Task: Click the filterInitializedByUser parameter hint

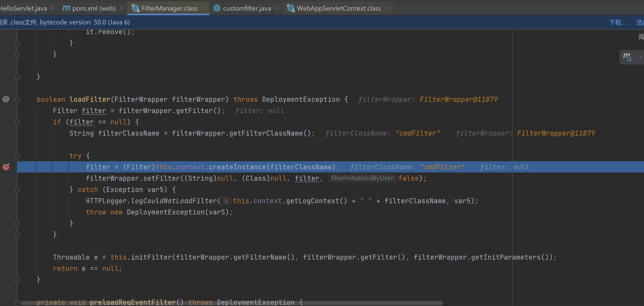Action: (362, 178)
